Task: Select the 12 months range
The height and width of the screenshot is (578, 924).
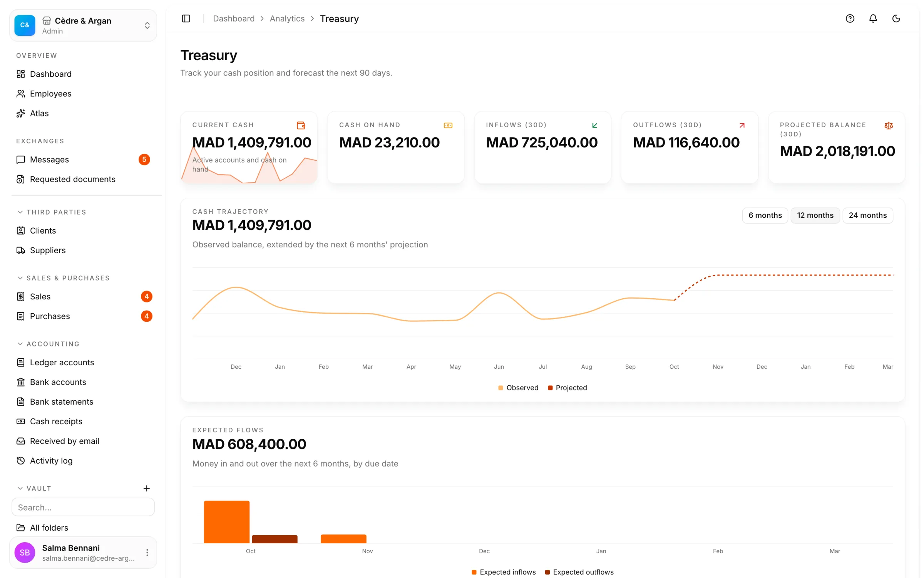Action: pyautogui.click(x=815, y=215)
